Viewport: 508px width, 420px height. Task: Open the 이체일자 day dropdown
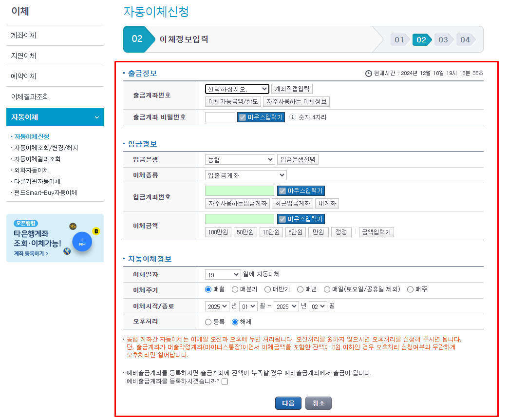pos(223,274)
